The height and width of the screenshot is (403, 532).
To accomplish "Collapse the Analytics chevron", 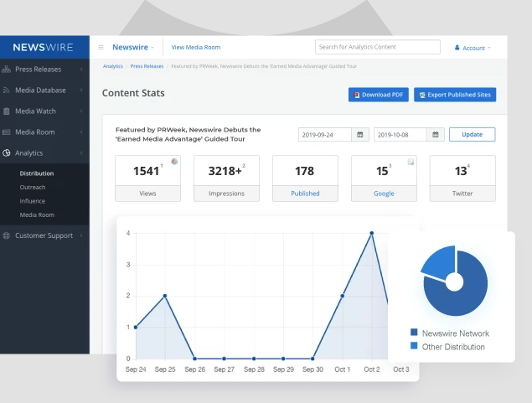I will [x=81, y=153].
